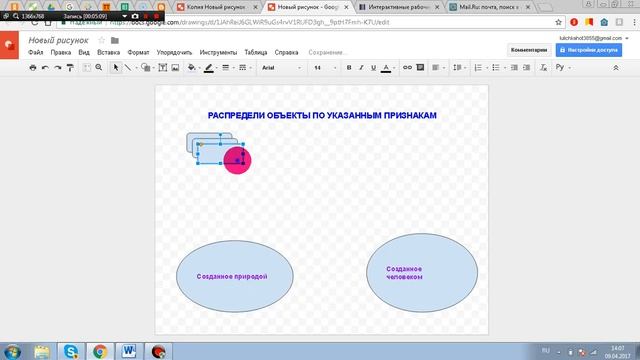Click the blue Настройки доступа button
This screenshot has width=640, height=360.
coord(589,50)
